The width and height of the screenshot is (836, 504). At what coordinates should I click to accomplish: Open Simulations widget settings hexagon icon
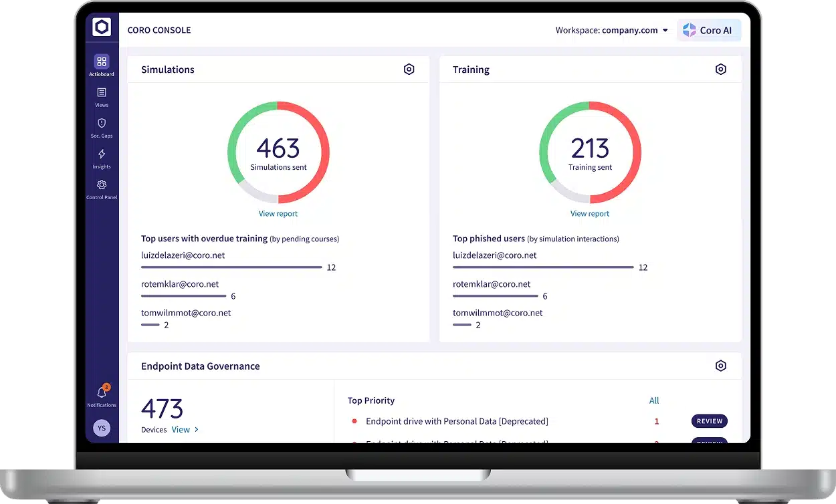[409, 70]
